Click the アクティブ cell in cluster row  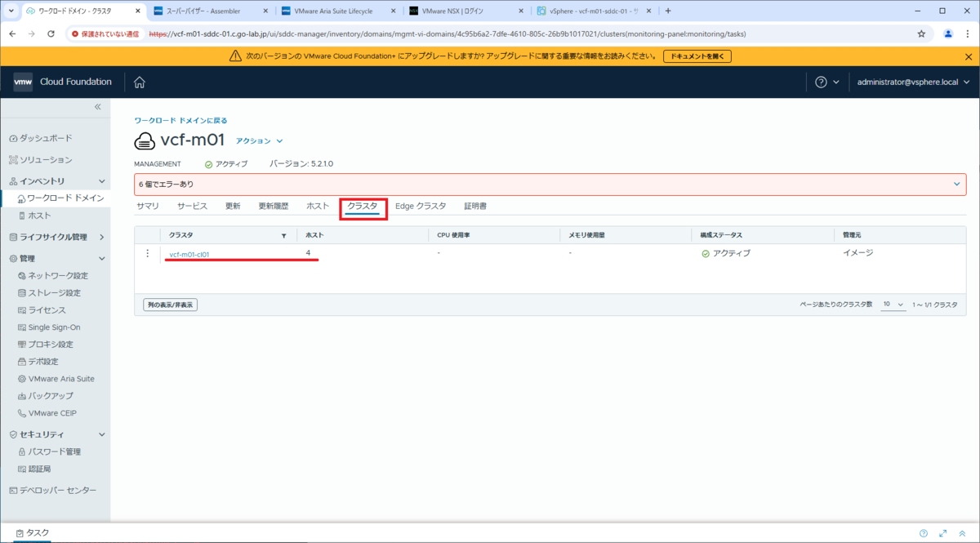tap(725, 253)
